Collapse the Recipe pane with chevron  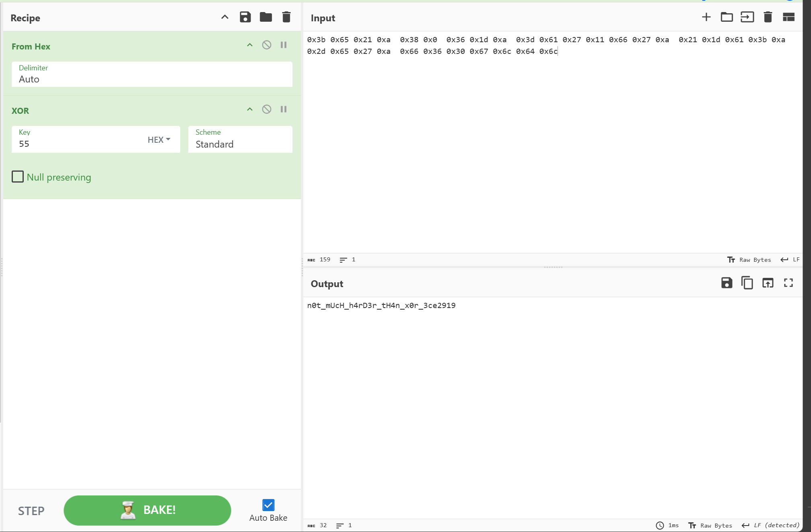(225, 17)
